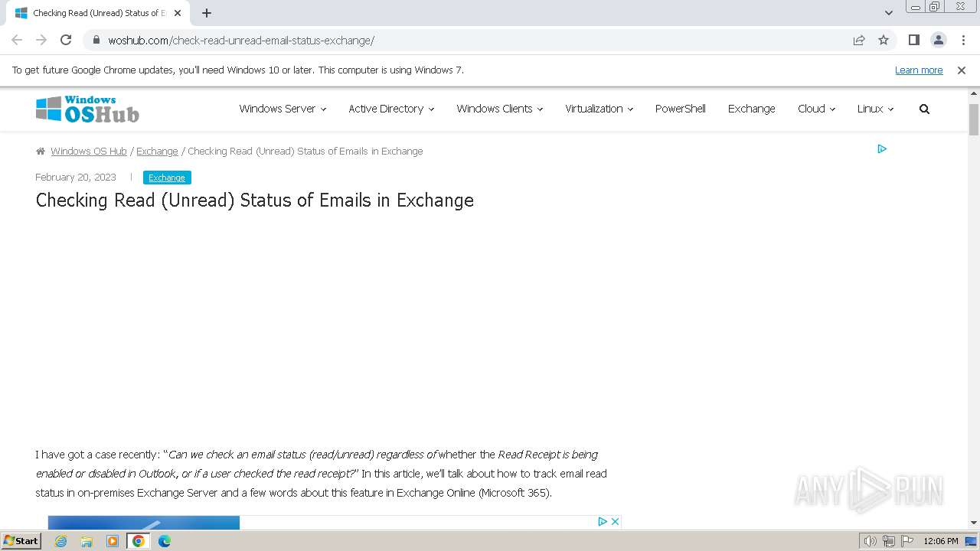Viewport: 980px width, 551px height.
Task: Click the Show desktop button
Action: (972, 541)
